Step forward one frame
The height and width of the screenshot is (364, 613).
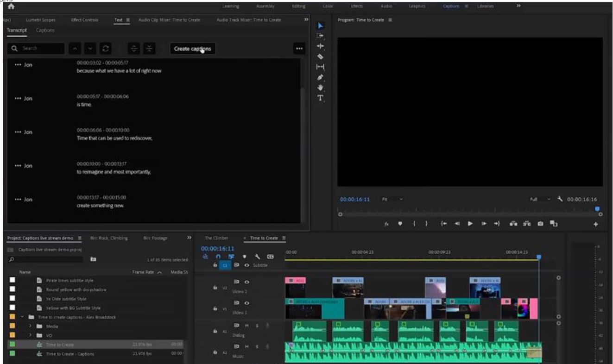(484, 224)
